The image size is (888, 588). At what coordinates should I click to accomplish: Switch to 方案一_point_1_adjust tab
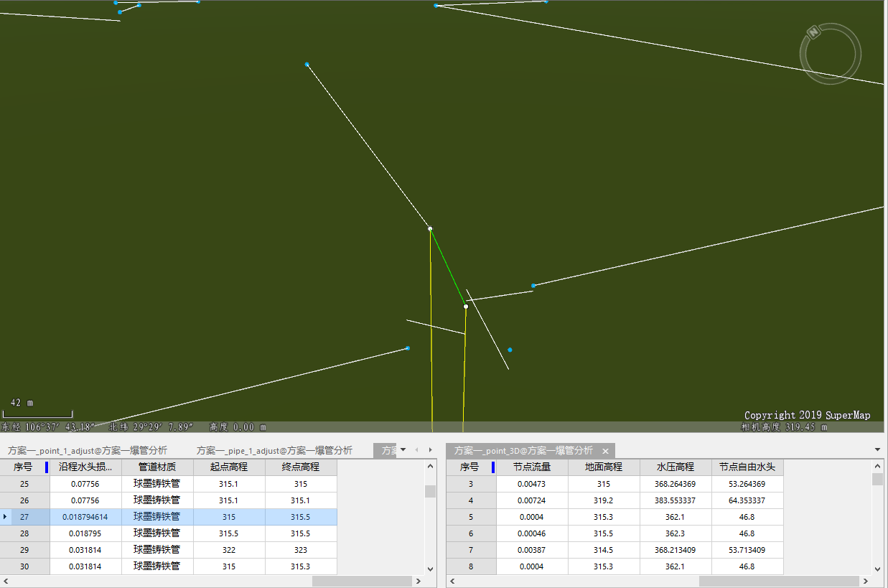88,451
